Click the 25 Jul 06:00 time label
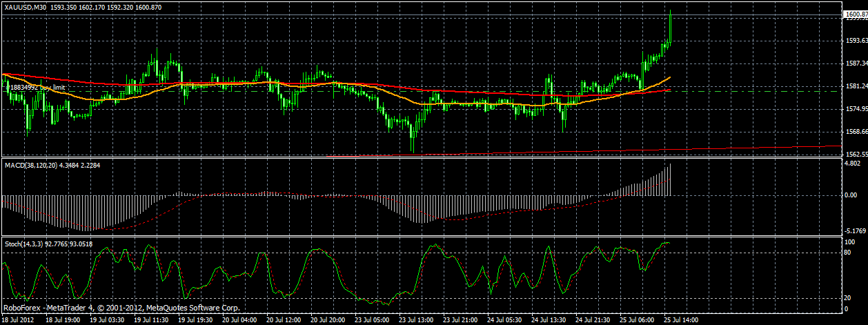868x325 pixels. [x=637, y=320]
